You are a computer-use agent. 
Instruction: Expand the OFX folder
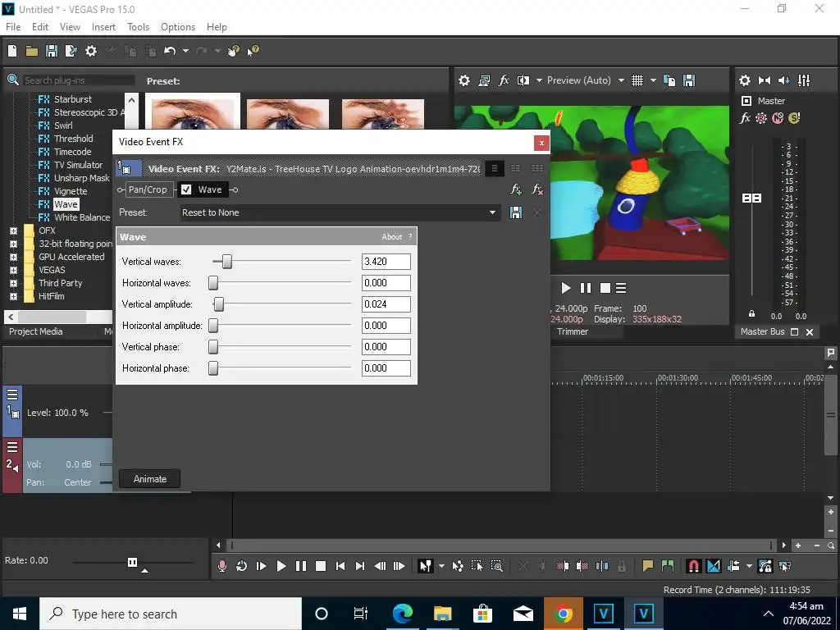click(x=13, y=231)
